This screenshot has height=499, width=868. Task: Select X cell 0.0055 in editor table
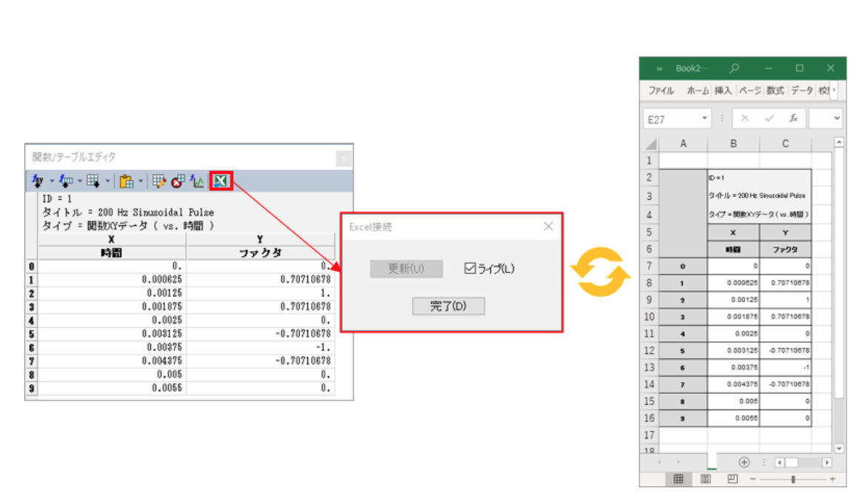tap(112, 389)
